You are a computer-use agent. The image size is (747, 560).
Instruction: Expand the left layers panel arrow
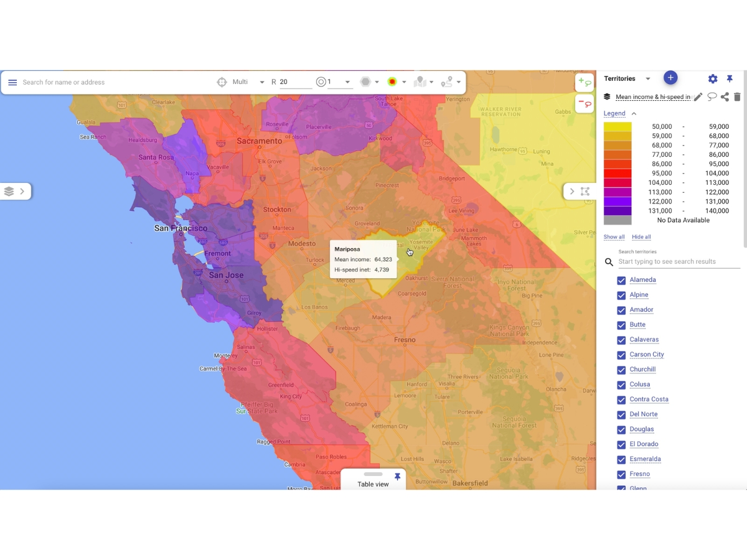(x=22, y=192)
